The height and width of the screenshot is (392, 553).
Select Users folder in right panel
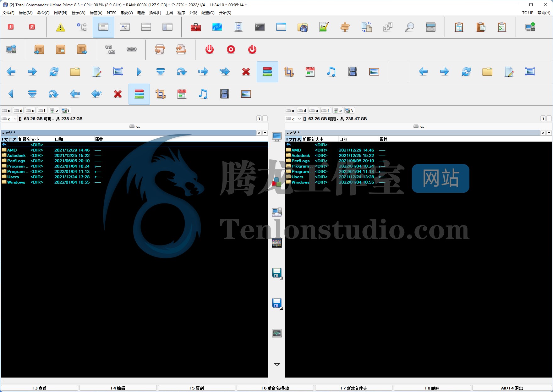[x=419, y=177]
